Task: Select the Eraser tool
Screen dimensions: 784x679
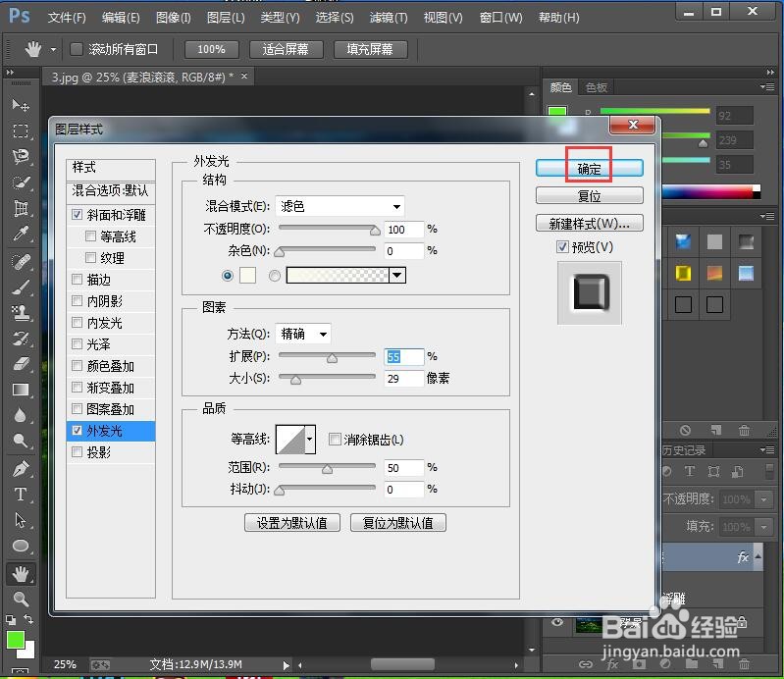Action: 21,364
